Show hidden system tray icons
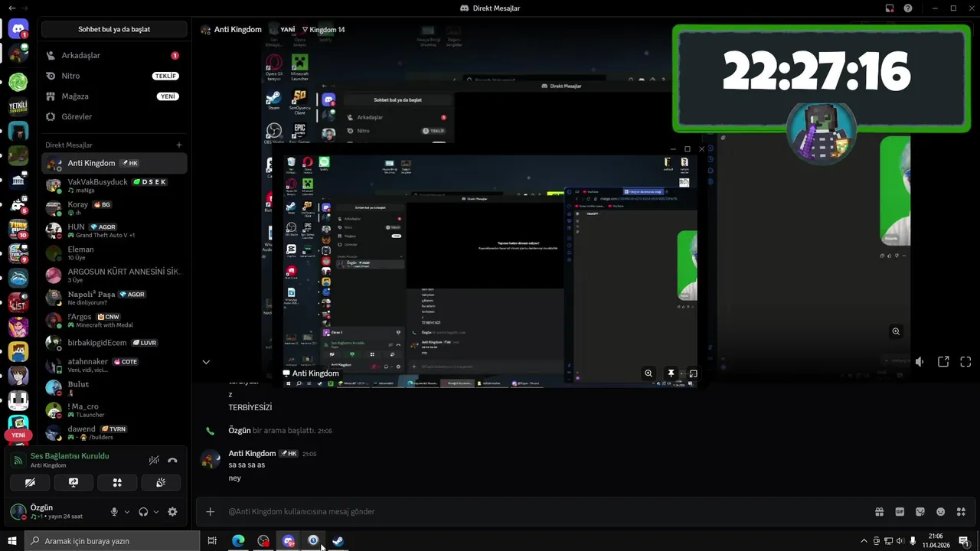 click(x=864, y=541)
